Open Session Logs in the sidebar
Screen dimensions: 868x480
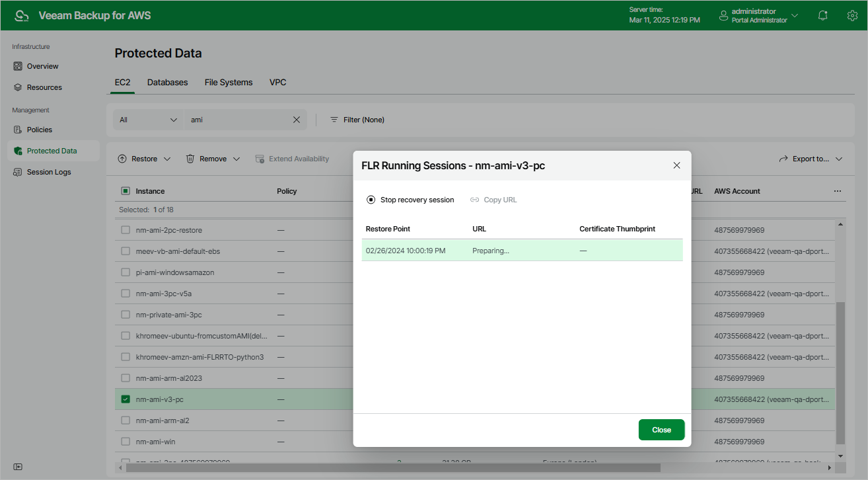coord(49,172)
